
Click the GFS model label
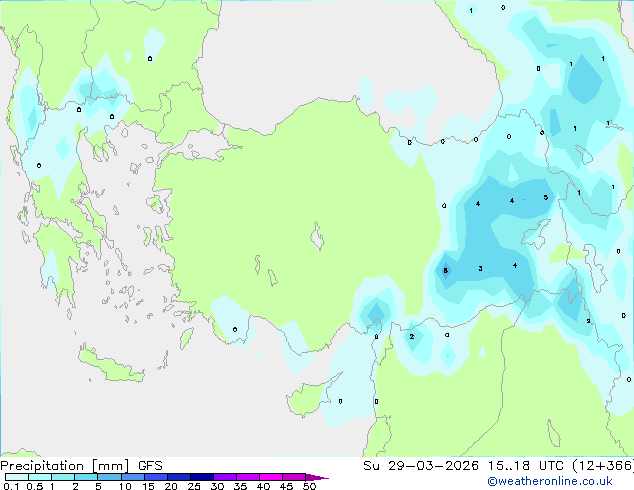(x=150, y=466)
